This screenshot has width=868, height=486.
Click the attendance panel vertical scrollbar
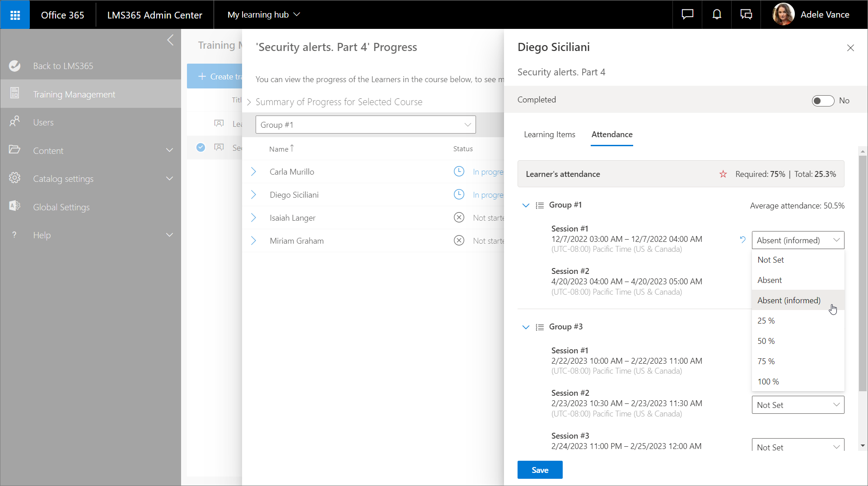(x=862, y=271)
